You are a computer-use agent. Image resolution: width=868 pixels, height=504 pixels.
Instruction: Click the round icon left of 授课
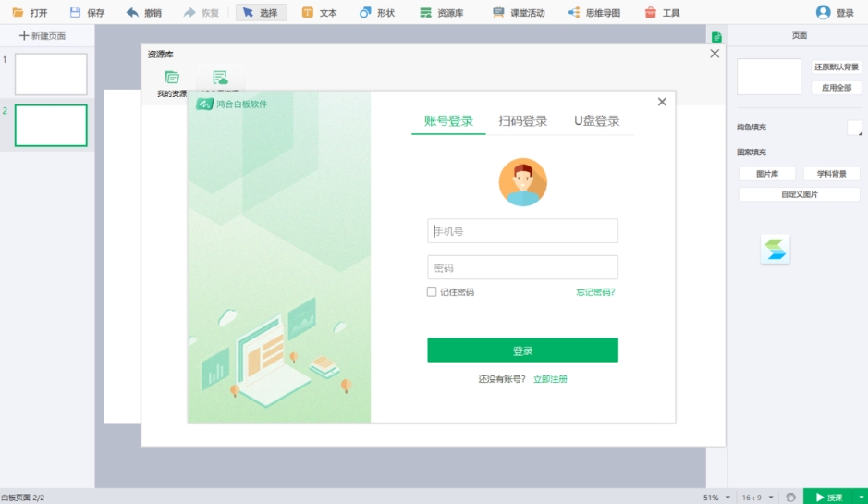click(x=790, y=498)
